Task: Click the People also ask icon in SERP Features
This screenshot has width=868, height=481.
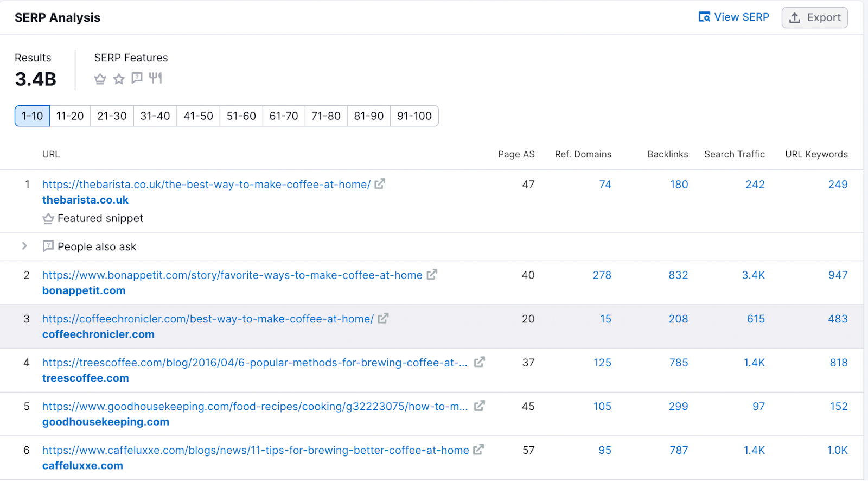Action: pos(137,78)
